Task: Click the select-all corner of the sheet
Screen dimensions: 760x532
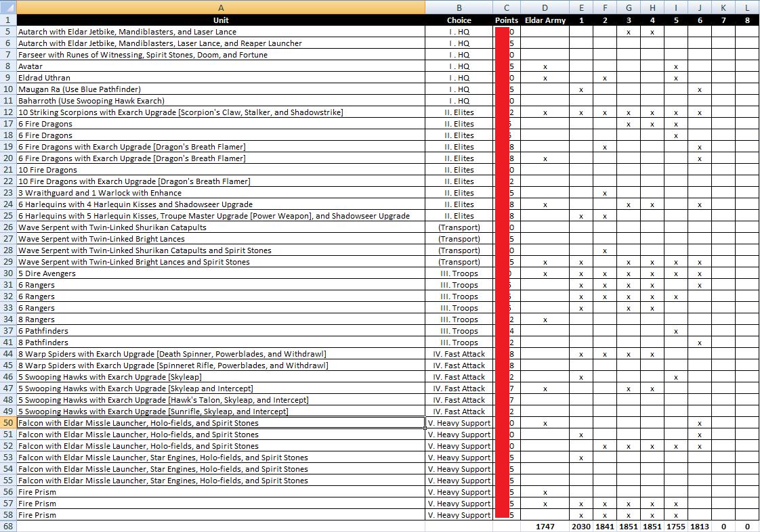Action: click(x=8, y=7)
